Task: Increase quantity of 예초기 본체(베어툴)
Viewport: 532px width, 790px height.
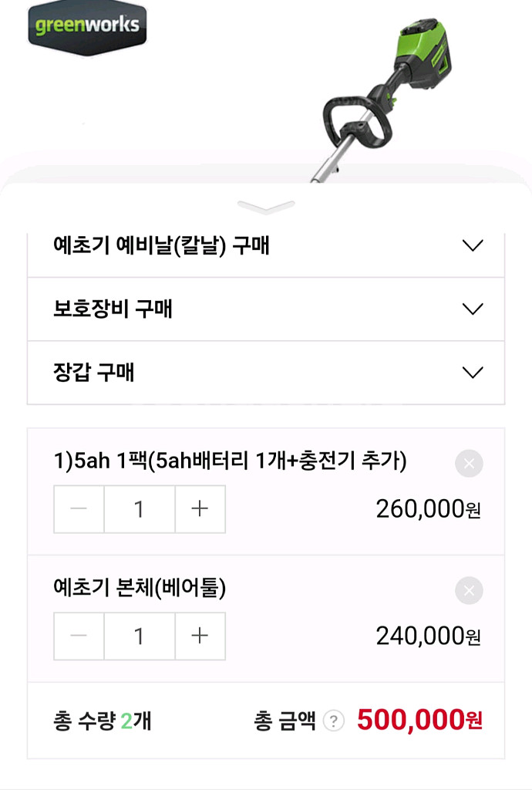Action: click(x=200, y=636)
